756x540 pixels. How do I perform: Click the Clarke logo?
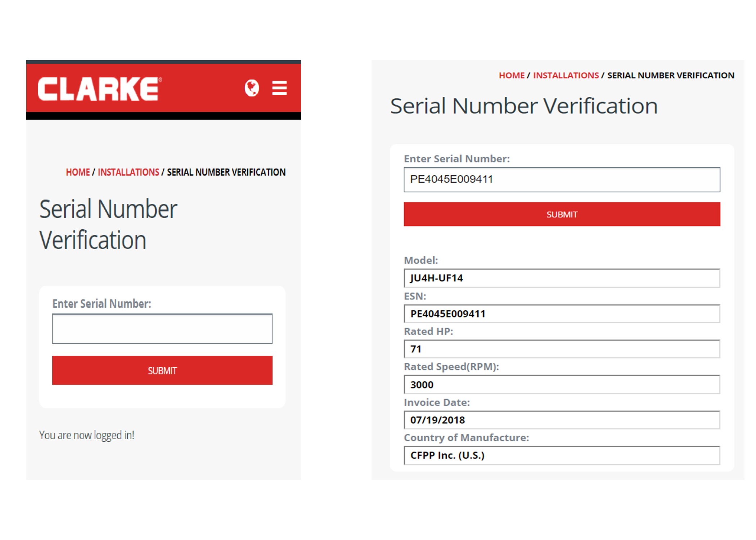99,89
